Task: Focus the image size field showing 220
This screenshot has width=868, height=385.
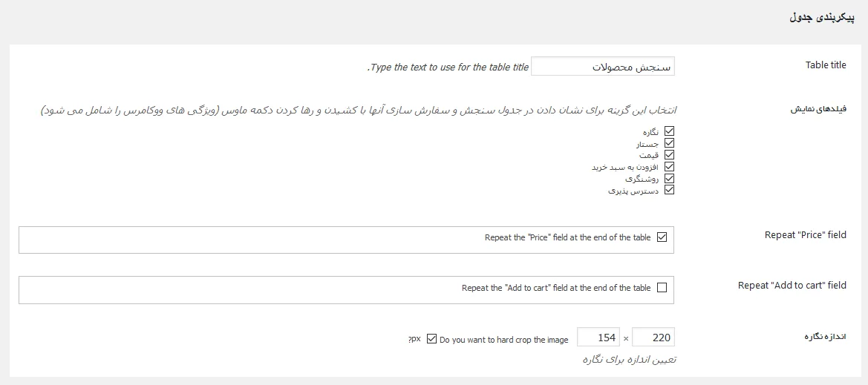Action: point(653,337)
